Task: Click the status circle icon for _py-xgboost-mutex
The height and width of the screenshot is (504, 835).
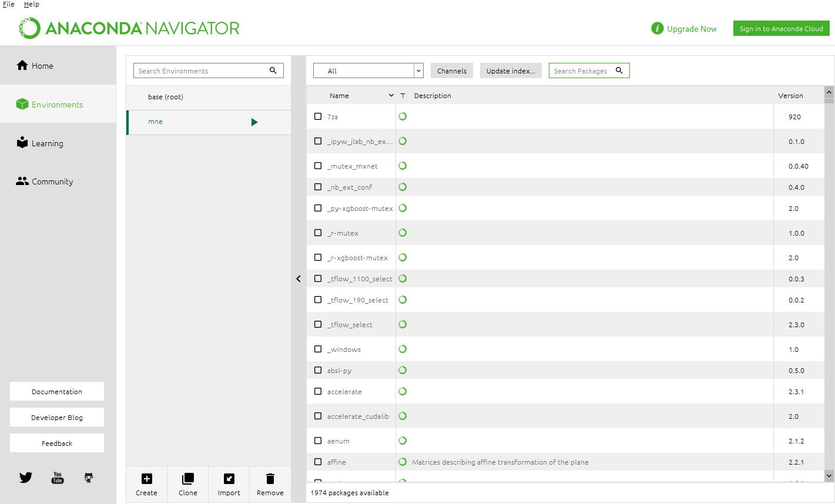Action: click(403, 208)
